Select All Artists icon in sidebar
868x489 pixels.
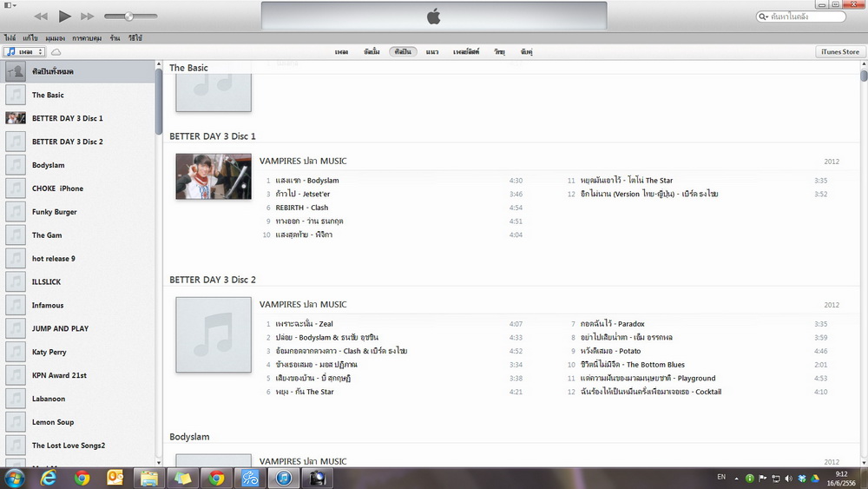(16, 71)
